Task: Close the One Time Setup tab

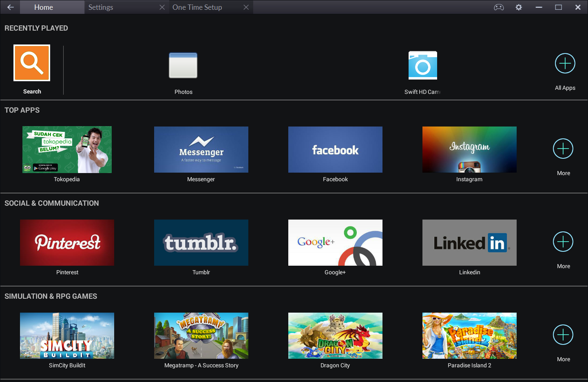Action: 246,7
